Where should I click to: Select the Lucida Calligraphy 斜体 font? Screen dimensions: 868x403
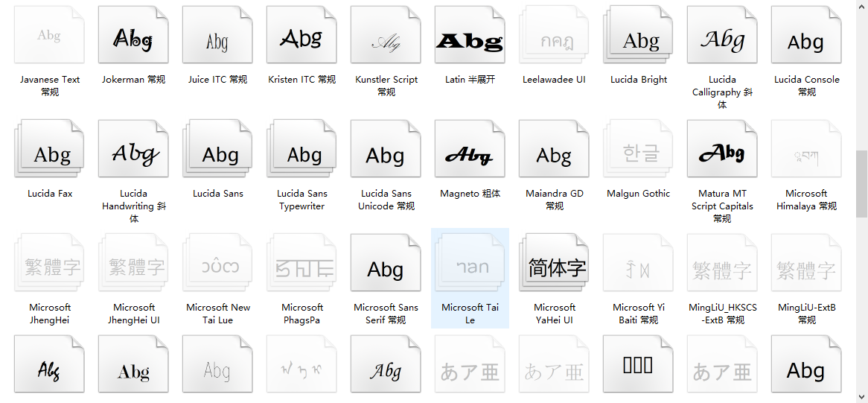point(722,34)
